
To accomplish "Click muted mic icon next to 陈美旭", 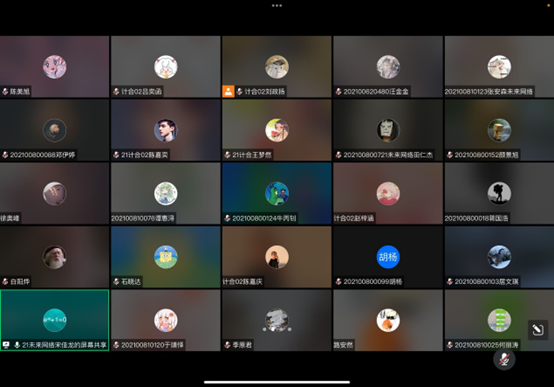I will coord(5,92).
